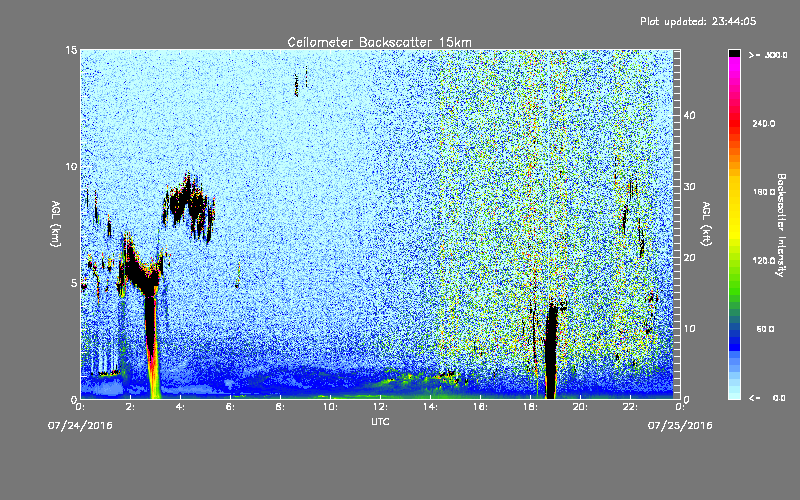Click the '20:' UTC hour tick label
The image size is (800, 500).
[x=580, y=407]
